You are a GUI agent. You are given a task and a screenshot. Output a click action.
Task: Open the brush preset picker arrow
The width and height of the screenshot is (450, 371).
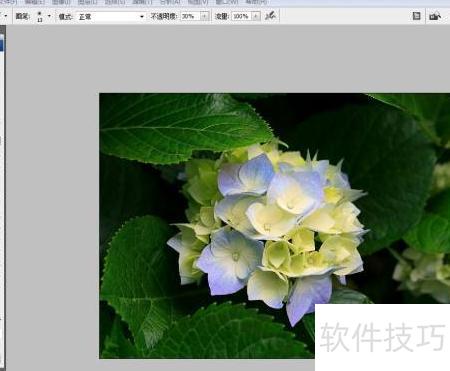click(49, 16)
